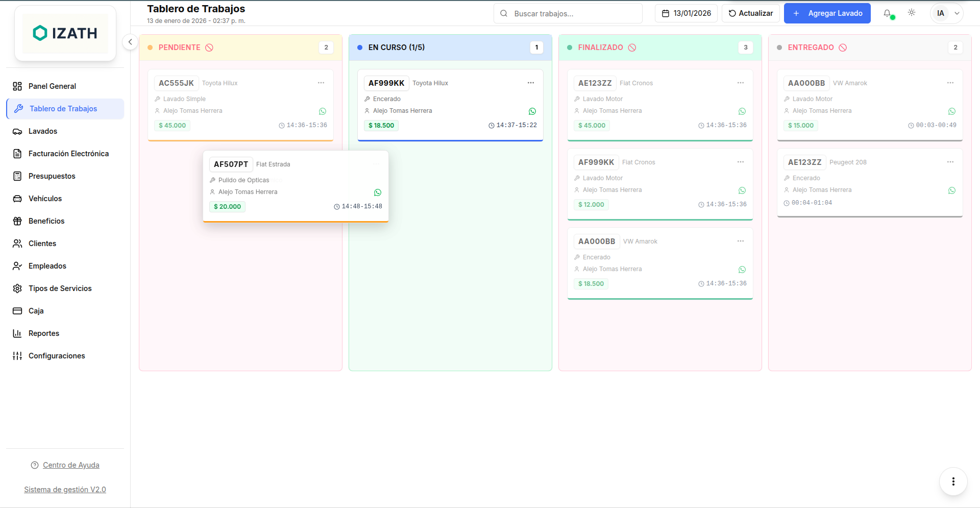Click the Pendiente column blocked icon
The image size is (980, 508).
209,47
